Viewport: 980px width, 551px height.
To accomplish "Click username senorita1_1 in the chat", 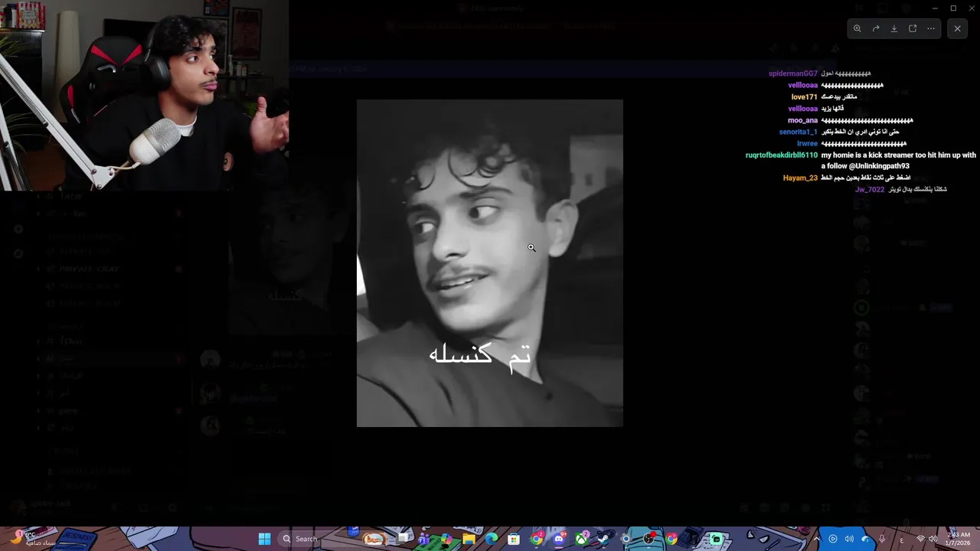I will point(799,132).
